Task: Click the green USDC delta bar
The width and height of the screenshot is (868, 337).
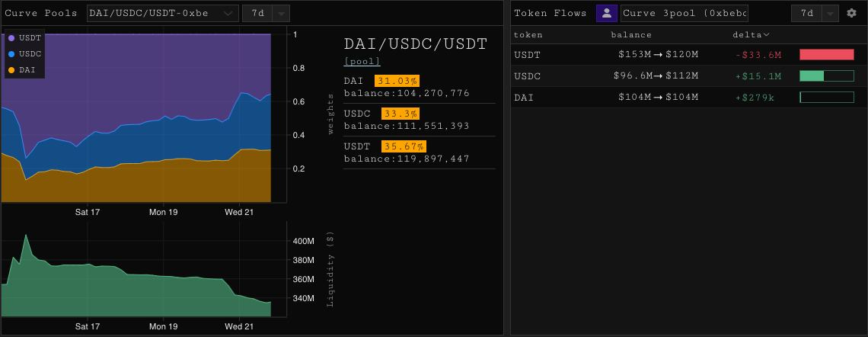Action: pos(827,76)
